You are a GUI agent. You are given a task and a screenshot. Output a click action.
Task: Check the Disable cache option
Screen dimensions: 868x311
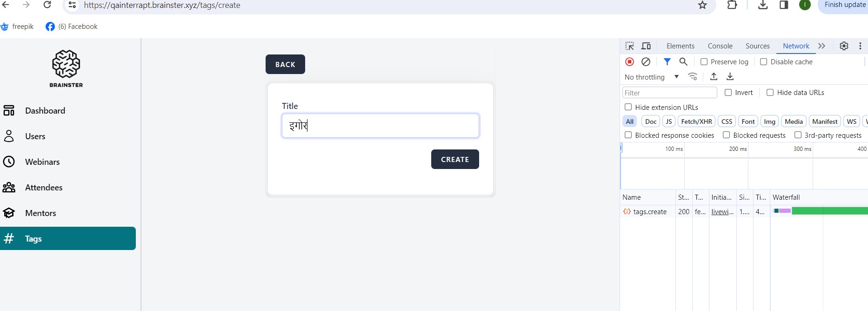pyautogui.click(x=763, y=62)
